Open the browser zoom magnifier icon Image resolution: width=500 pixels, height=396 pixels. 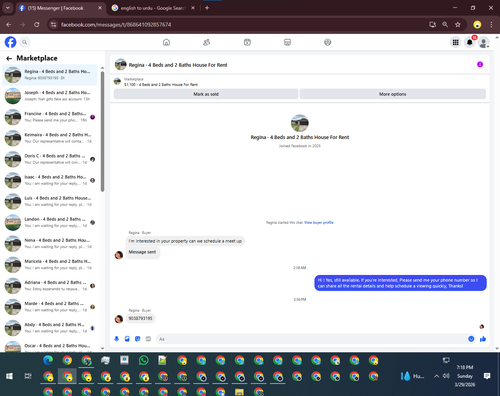(x=445, y=24)
